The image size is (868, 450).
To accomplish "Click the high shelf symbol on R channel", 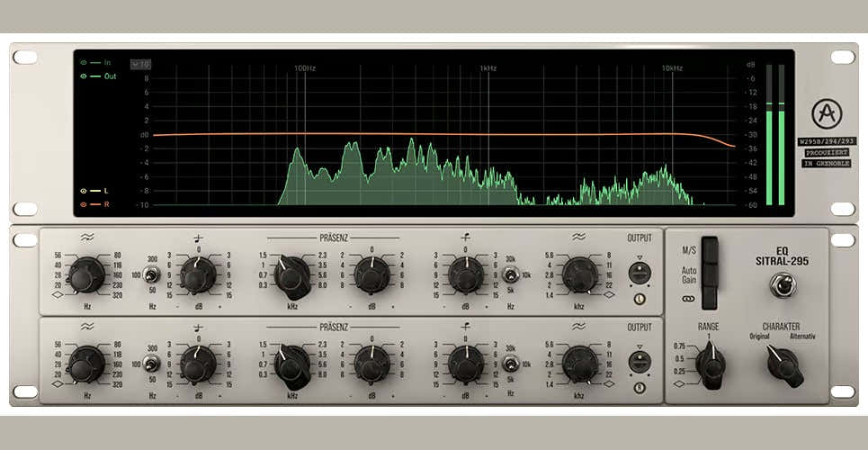I will 466,328.
